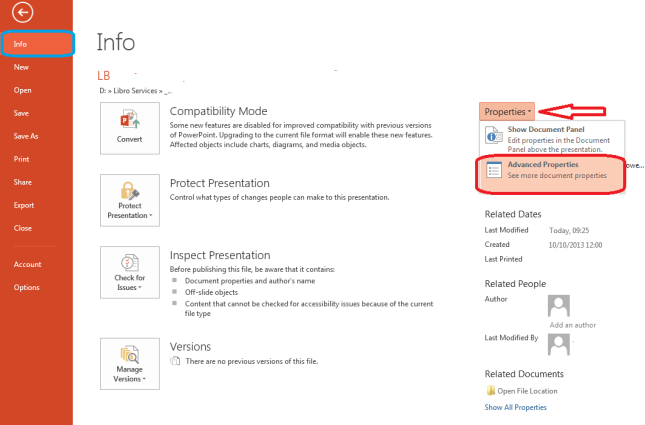Click the Show Document Panel icon
The height and width of the screenshot is (425, 645).
(493, 135)
